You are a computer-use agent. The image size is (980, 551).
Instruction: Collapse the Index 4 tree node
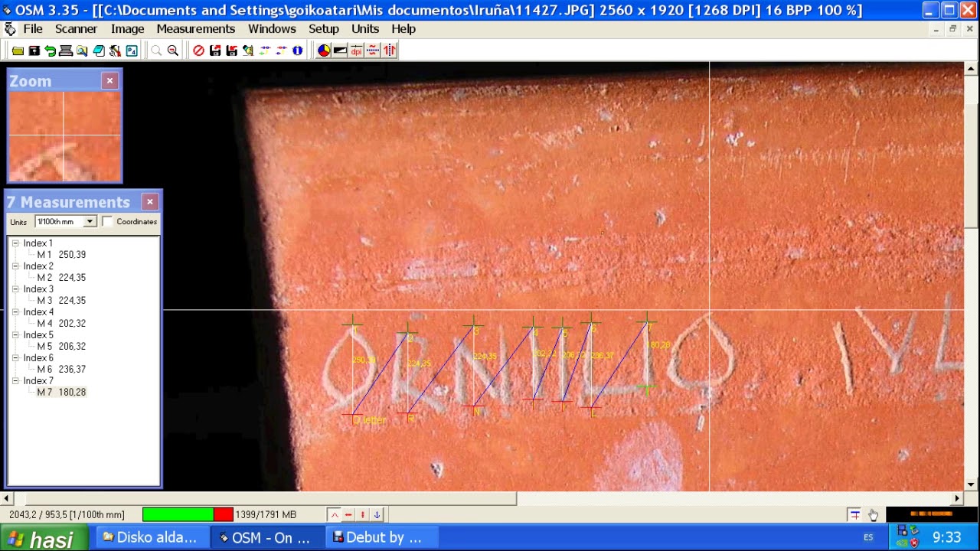[x=15, y=312]
